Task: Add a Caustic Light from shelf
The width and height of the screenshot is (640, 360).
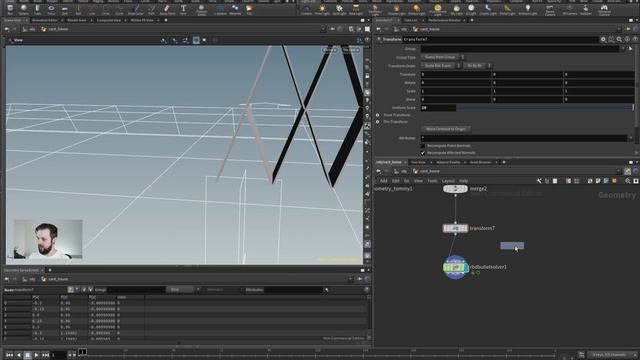Action: 488,9
